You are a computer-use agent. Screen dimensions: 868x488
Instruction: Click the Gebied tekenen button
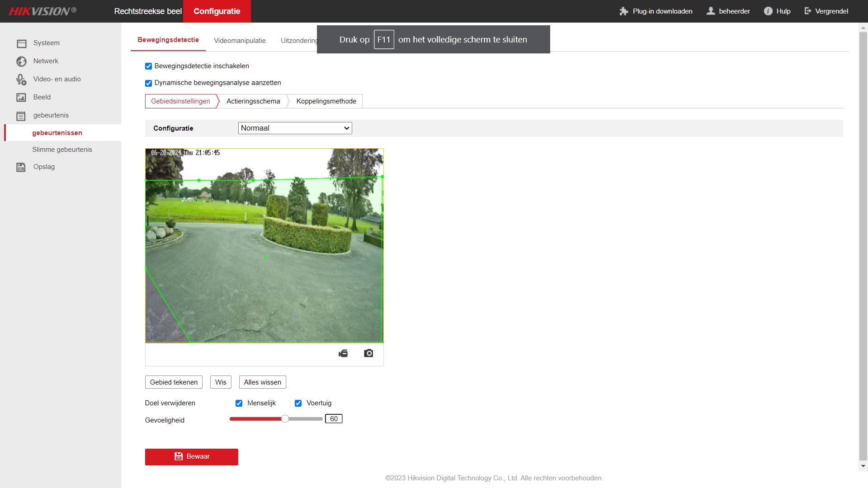pos(174,382)
